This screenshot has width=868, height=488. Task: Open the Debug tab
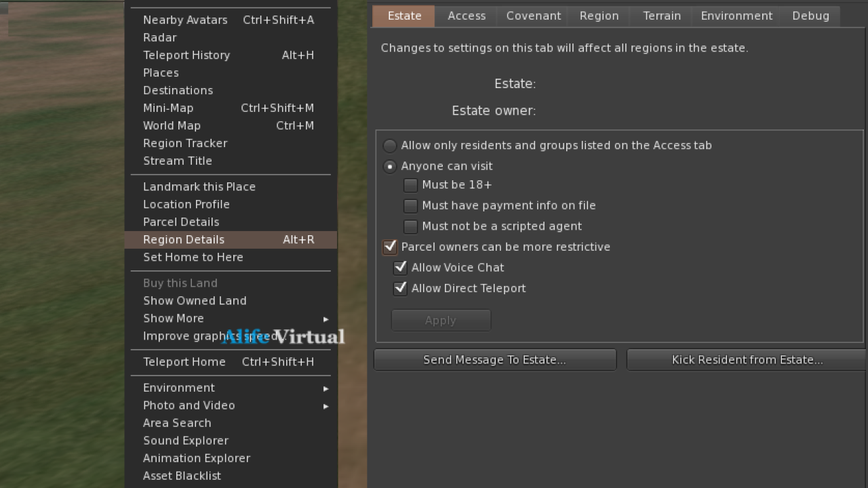pyautogui.click(x=811, y=16)
